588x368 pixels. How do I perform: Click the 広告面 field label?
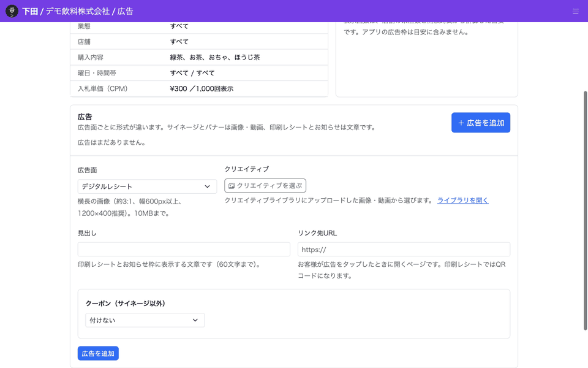(87, 170)
